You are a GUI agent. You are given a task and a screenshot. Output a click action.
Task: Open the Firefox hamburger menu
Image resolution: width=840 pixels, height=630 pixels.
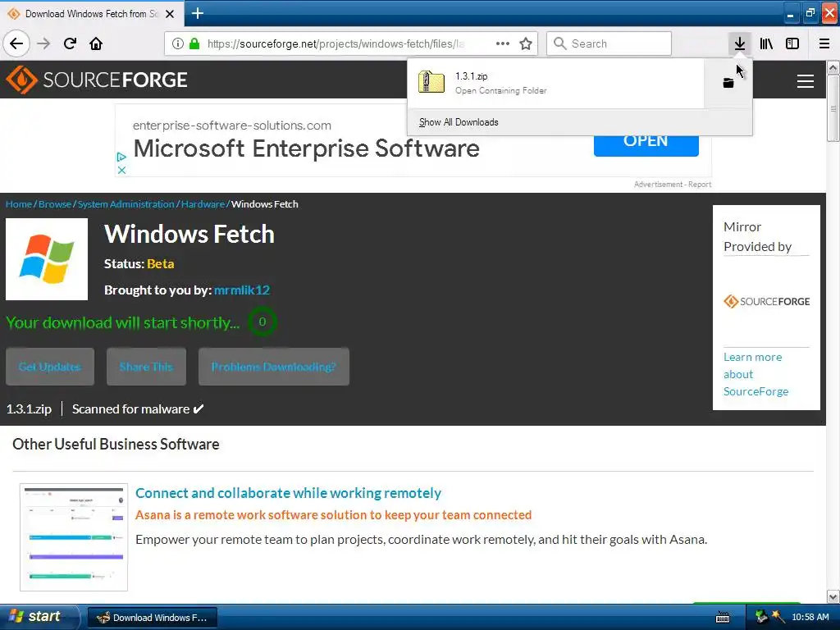[x=824, y=43]
